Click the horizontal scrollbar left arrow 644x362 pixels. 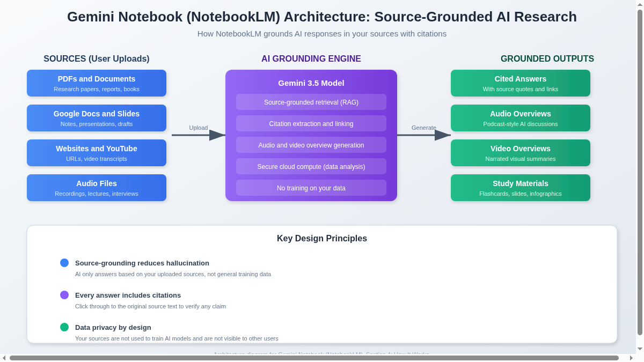(4, 358)
